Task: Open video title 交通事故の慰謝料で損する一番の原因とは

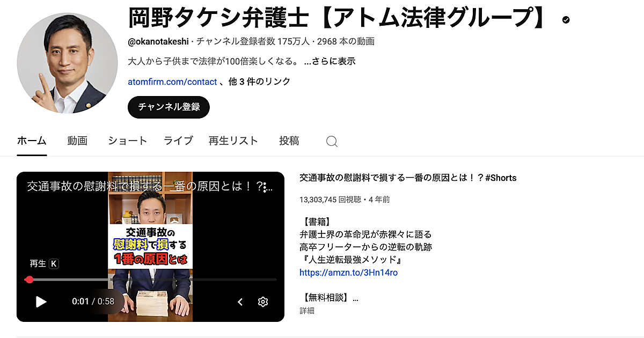Action: coord(408,178)
